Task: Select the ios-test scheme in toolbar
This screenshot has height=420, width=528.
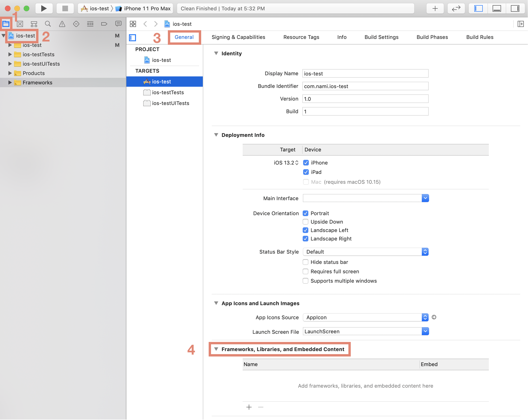Action: (95, 9)
